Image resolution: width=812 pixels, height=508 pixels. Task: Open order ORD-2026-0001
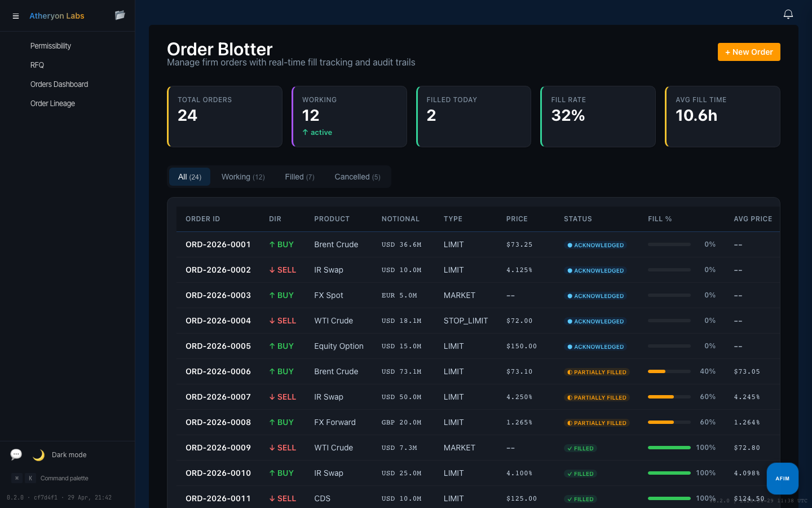pyautogui.click(x=218, y=244)
